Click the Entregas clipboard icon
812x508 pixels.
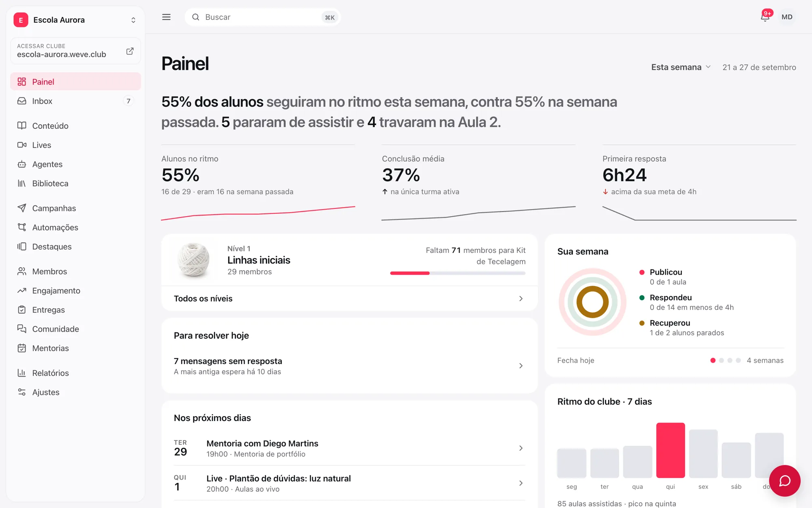tap(22, 310)
